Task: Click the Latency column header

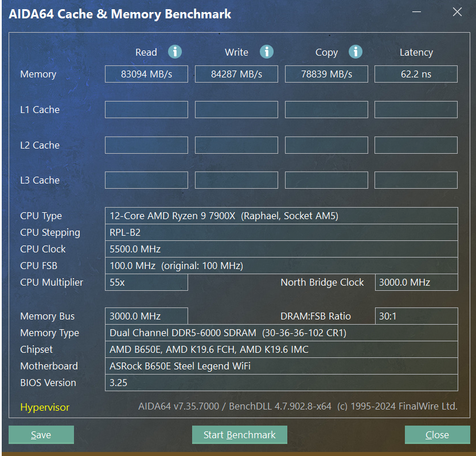Action: coord(416,53)
